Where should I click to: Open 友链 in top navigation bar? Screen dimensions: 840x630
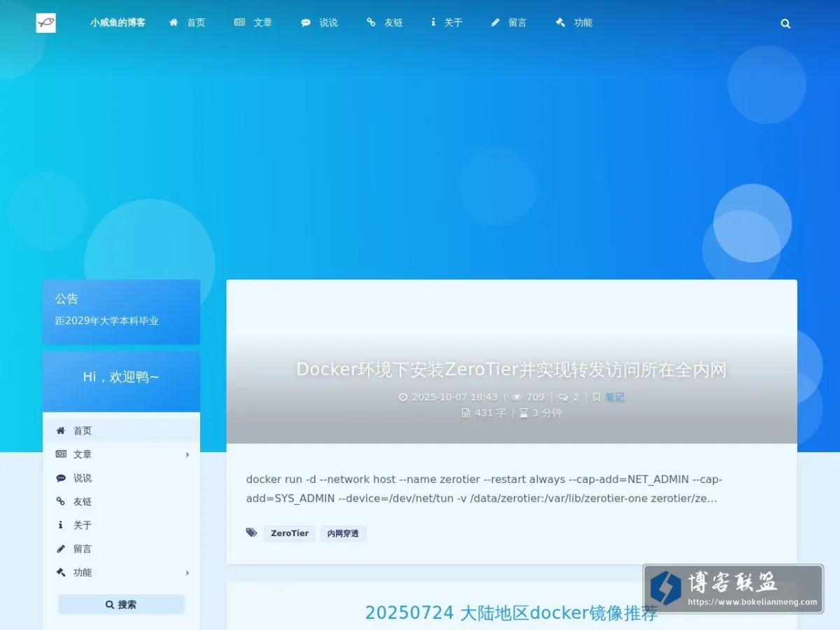[x=393, y=22]
